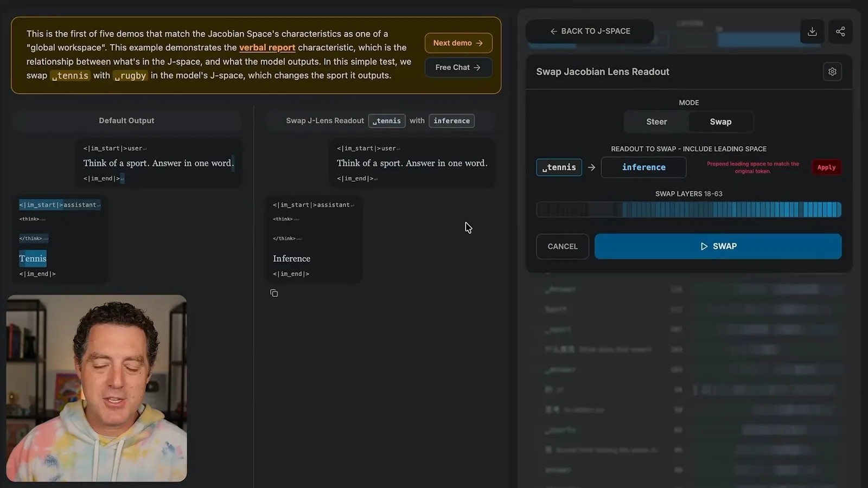Open the verbal report link
868x488 pixels.
(267, 48)
